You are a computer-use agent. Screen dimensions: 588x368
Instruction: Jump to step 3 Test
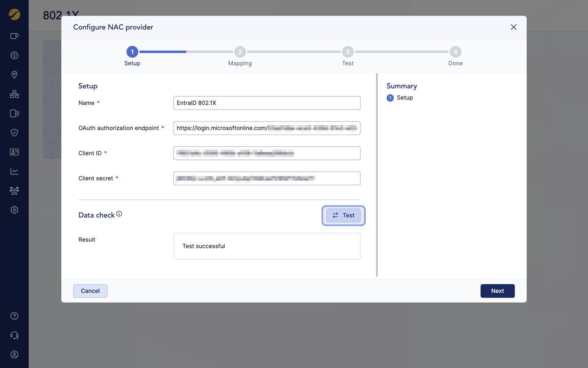tap(347, 52)
